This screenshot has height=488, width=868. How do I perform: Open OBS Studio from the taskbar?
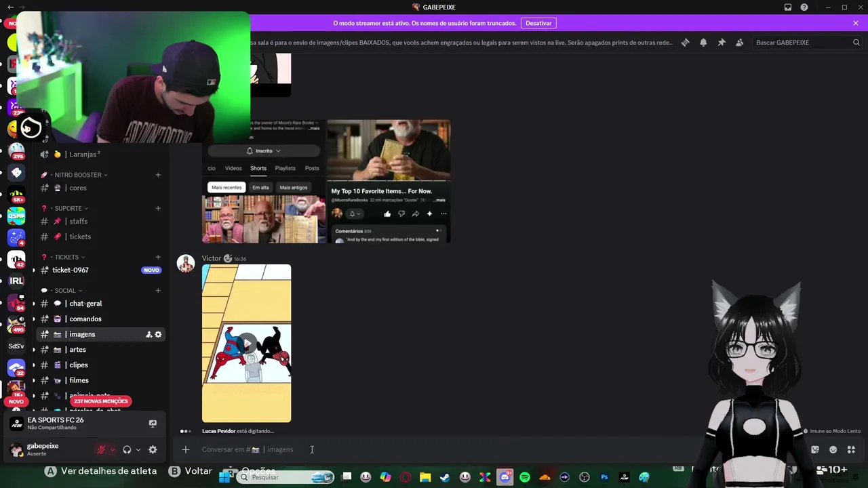tap(585, 477)
